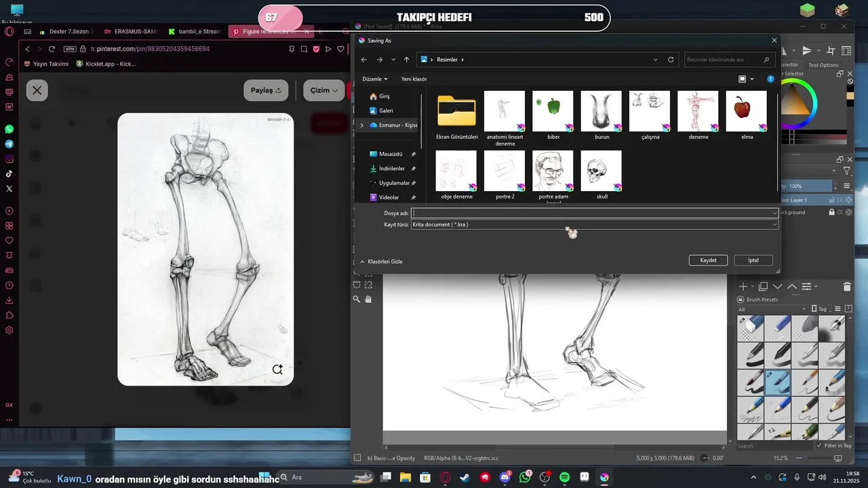868x488 pixels.
Task: Toggle alpha inheritance on Background layer
Action: point(840,212)
